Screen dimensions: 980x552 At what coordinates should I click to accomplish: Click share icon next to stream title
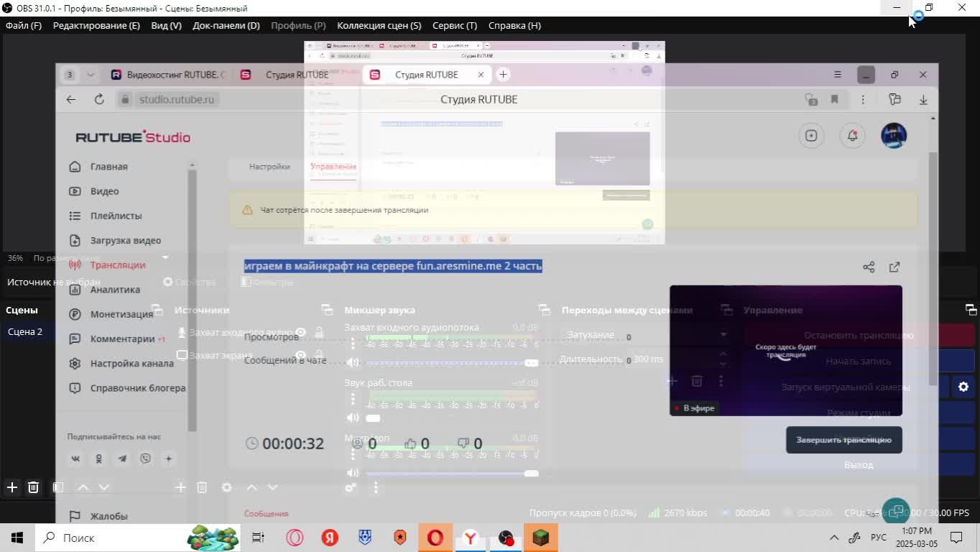click(869, 267)
